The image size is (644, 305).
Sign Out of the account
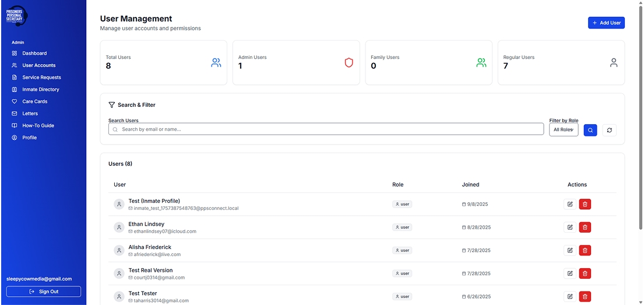[44, 292]
